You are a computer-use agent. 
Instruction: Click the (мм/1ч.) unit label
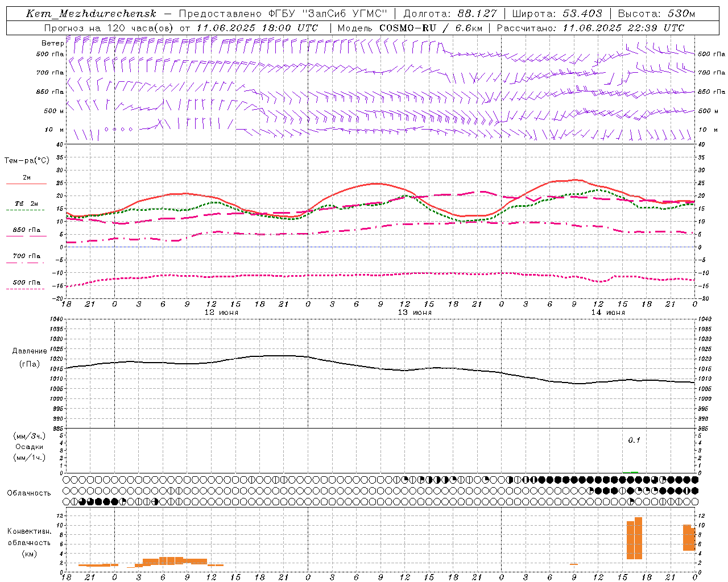tap(30, 458)
